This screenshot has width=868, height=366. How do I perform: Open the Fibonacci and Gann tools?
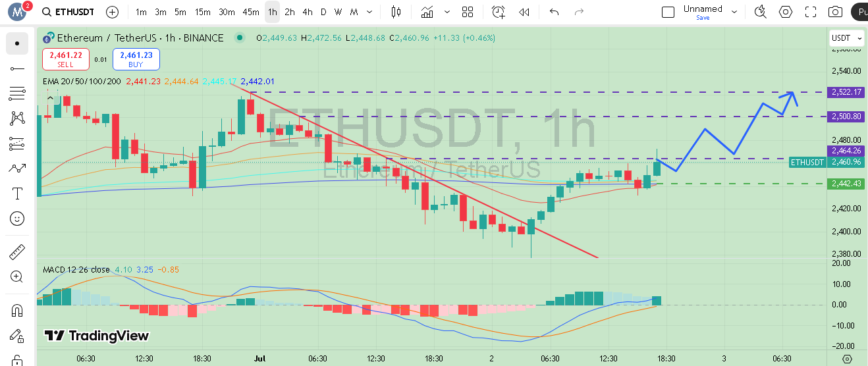[x=17, y=93]
